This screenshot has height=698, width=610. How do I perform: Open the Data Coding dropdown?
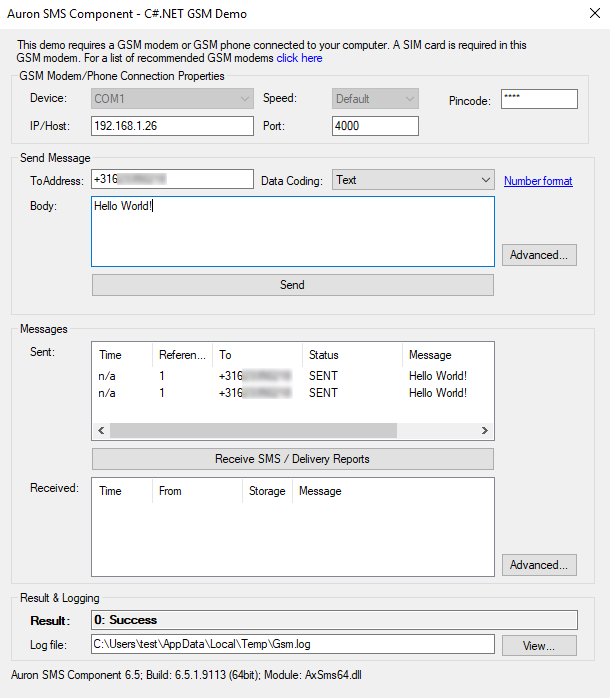(x=413, y=180)
